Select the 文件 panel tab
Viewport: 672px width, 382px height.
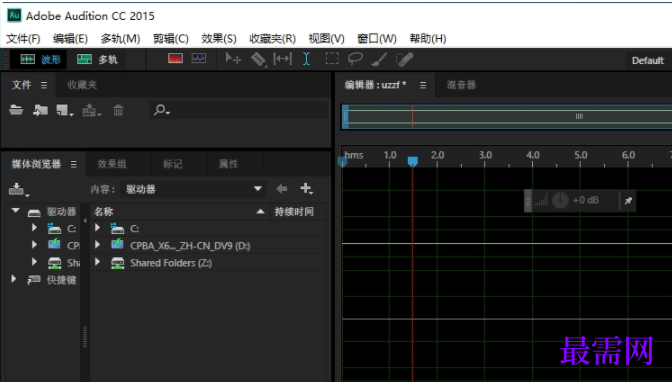pyautogui.click(x=21, y=85)
